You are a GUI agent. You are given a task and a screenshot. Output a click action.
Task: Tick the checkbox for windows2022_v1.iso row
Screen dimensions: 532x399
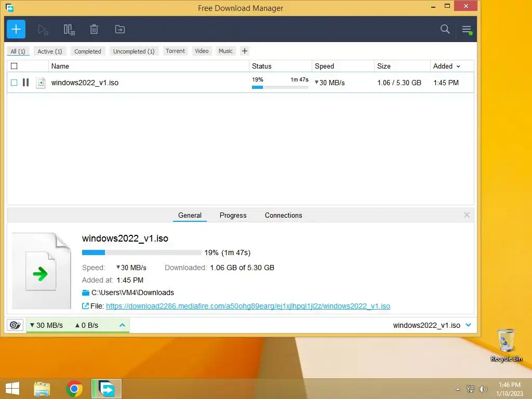point(14,83)
